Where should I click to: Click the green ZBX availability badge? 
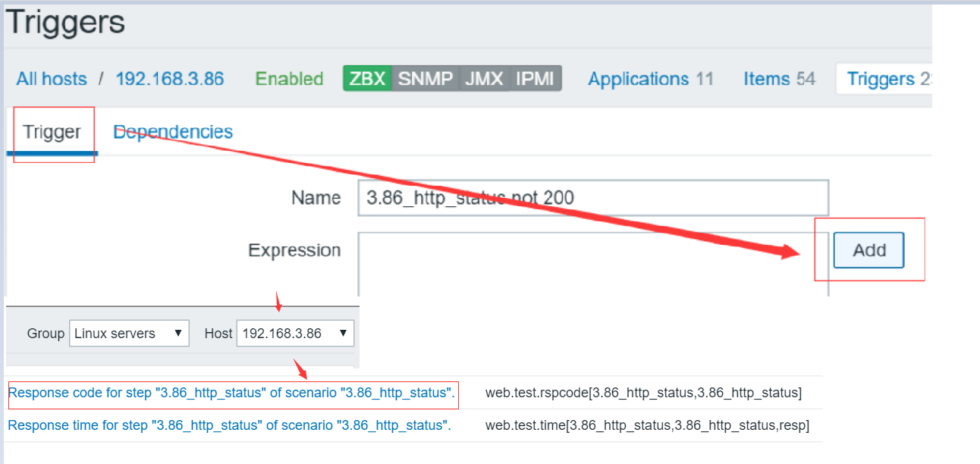pyautogui.click(x=367, y=79)
